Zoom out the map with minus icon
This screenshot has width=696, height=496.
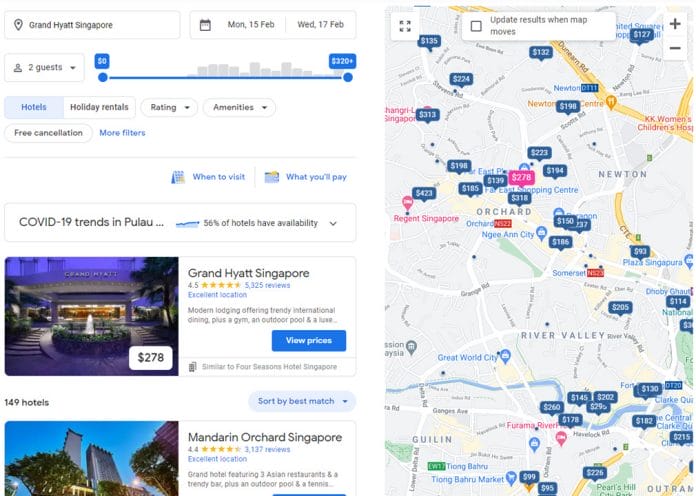point(675,48)
